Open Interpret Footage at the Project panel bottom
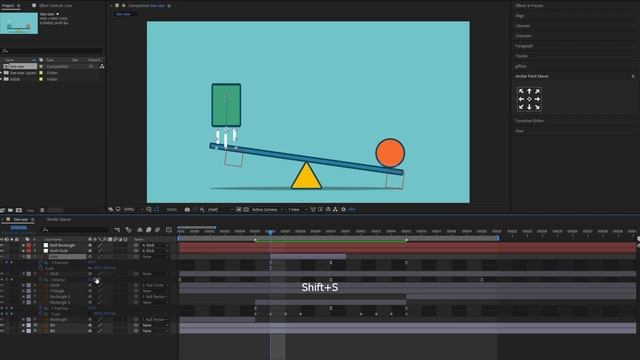Screen dimensions: 640x360 tap(2, 210)
